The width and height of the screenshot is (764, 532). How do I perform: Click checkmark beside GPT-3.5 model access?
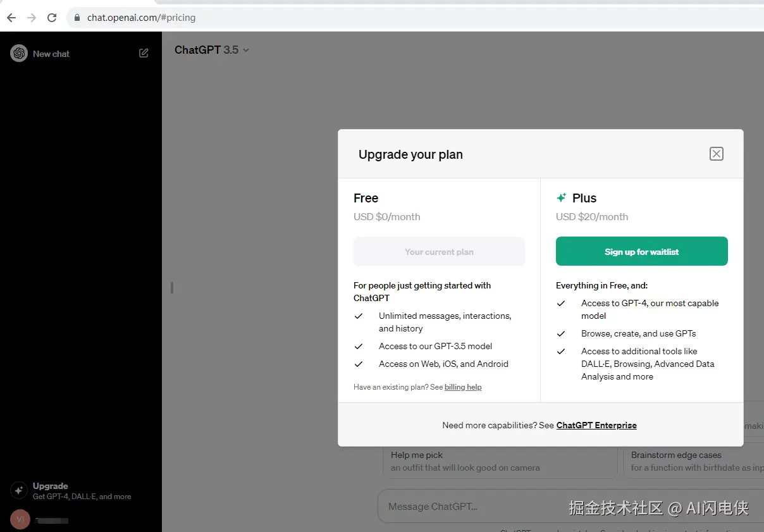tap(359, 346)
